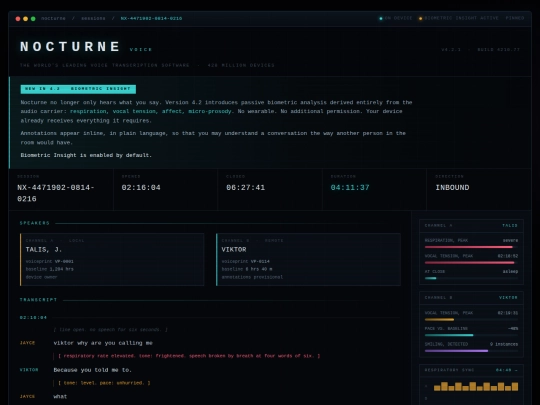Click voiceprint VP-0114 in Viktor card
Screen dimensions: 540x405
pyautogui.click(x=246, y=261)
